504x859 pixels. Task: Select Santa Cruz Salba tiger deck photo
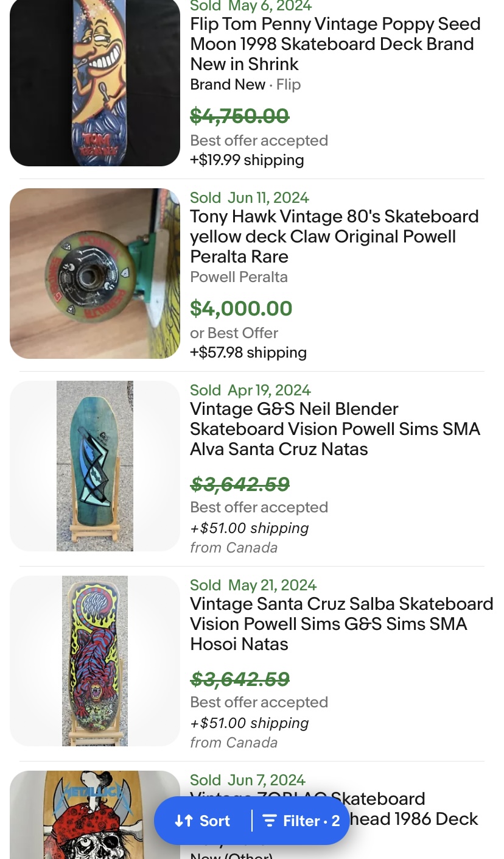pos(95,661)
